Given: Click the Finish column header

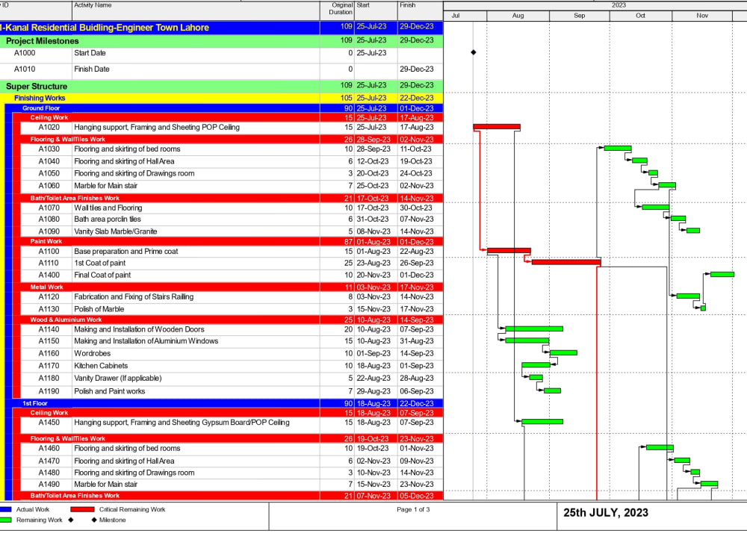Looking at the screenshot, I should [x=407, y=5].
